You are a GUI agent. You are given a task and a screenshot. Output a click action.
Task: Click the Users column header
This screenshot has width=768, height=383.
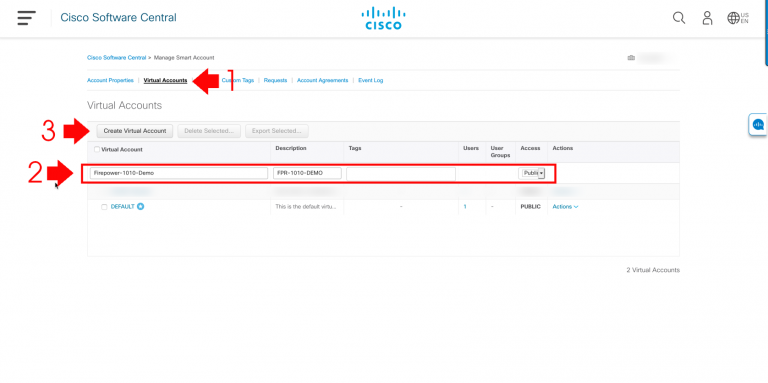(x=471, y=148)
